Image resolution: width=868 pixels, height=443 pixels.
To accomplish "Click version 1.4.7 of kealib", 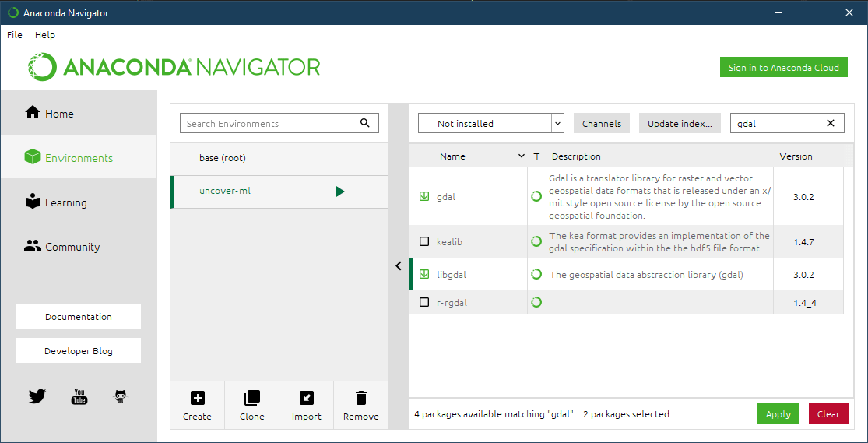I will 803,242.
